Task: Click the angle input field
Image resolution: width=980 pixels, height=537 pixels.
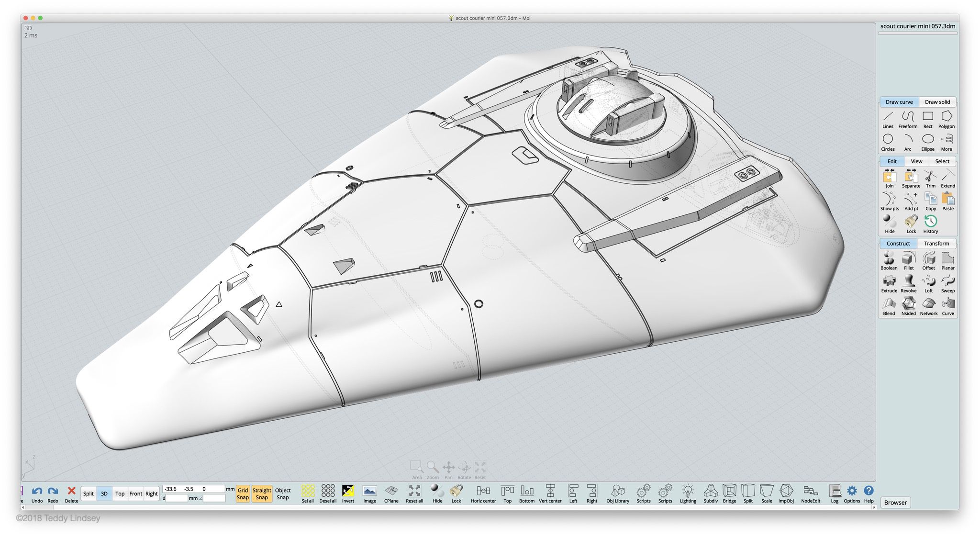Action: pos(214,498)
